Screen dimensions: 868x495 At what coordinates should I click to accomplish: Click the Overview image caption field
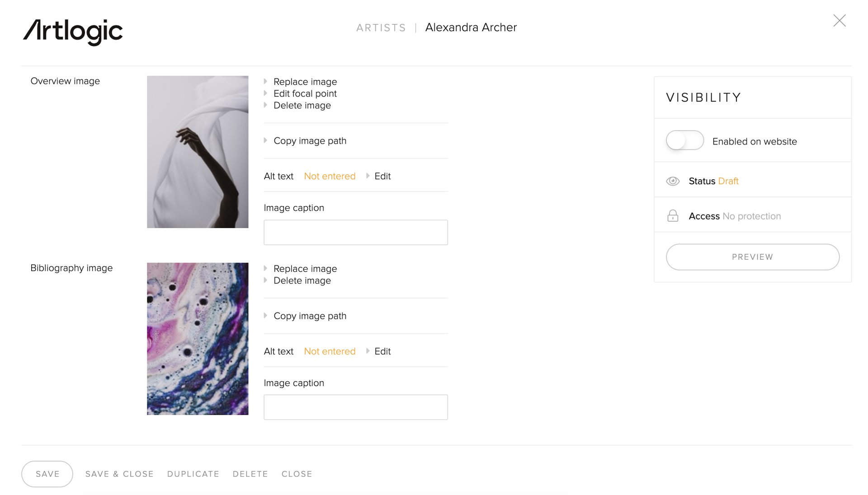click(356, 233)
